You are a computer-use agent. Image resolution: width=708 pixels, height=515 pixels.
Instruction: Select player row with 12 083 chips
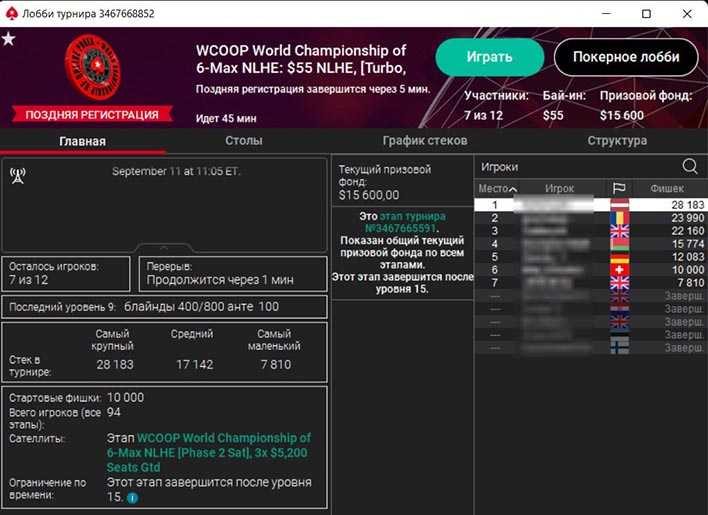591,257
